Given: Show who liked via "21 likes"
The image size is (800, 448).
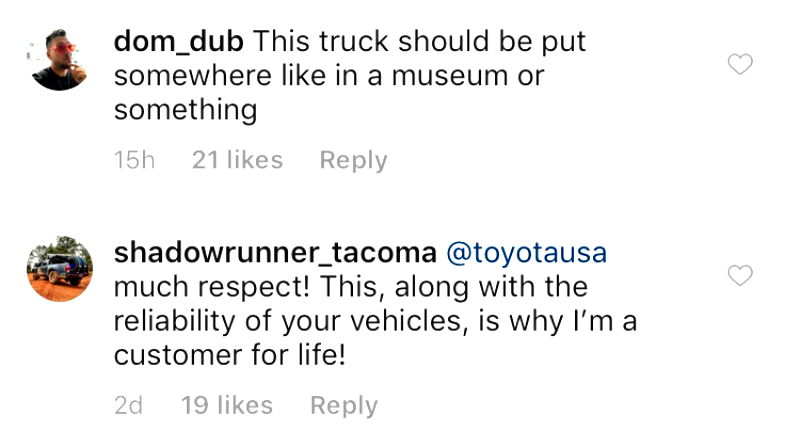Looking at the screenshot, I should click(x=237, y=160).
